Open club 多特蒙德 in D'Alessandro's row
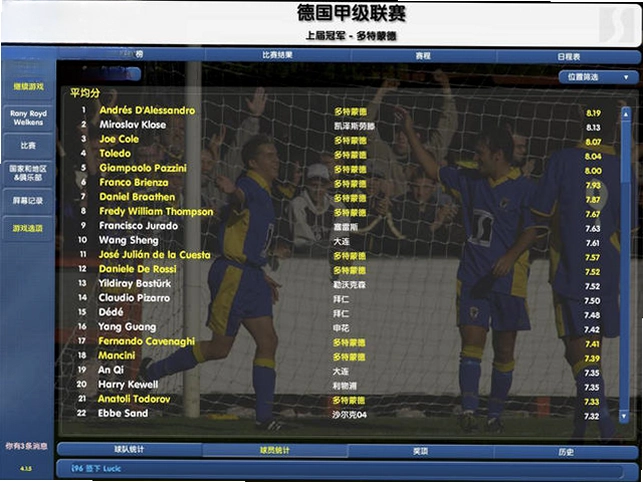Screen dimensions: 643x482 point(350,112)
